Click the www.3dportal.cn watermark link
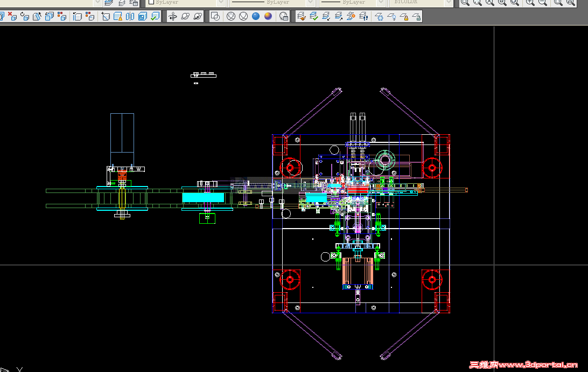Screen dimensions: 588x372 tap(523, 364)
